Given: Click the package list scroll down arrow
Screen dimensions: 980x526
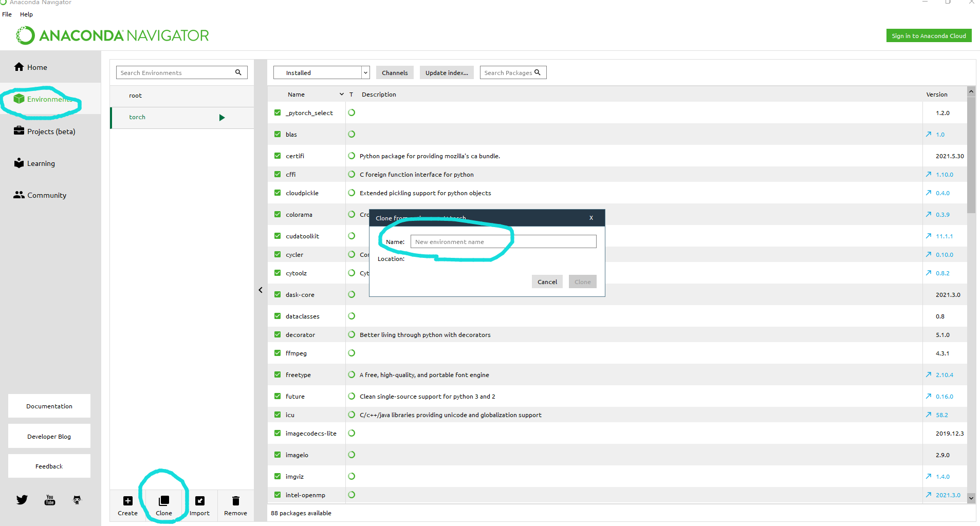Looking at the screenshot, I should pos(971,498).
